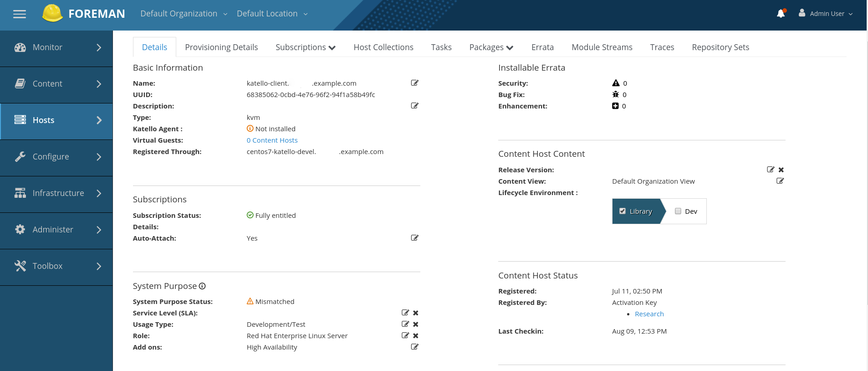The width and height of the screenshot is (868, 371).
Task: Click the Security errata warning icon
Action: [616, 83]
